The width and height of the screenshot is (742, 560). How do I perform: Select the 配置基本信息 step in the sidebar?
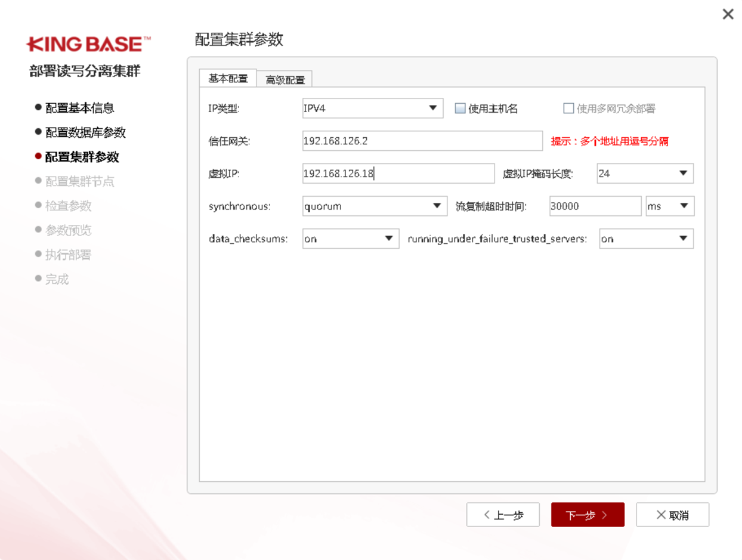79,108
